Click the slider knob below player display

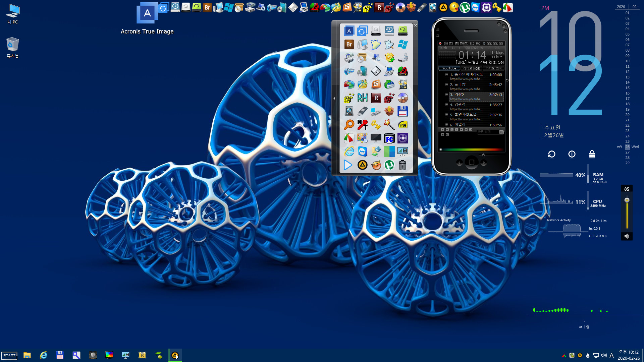(x=483, y=155)
